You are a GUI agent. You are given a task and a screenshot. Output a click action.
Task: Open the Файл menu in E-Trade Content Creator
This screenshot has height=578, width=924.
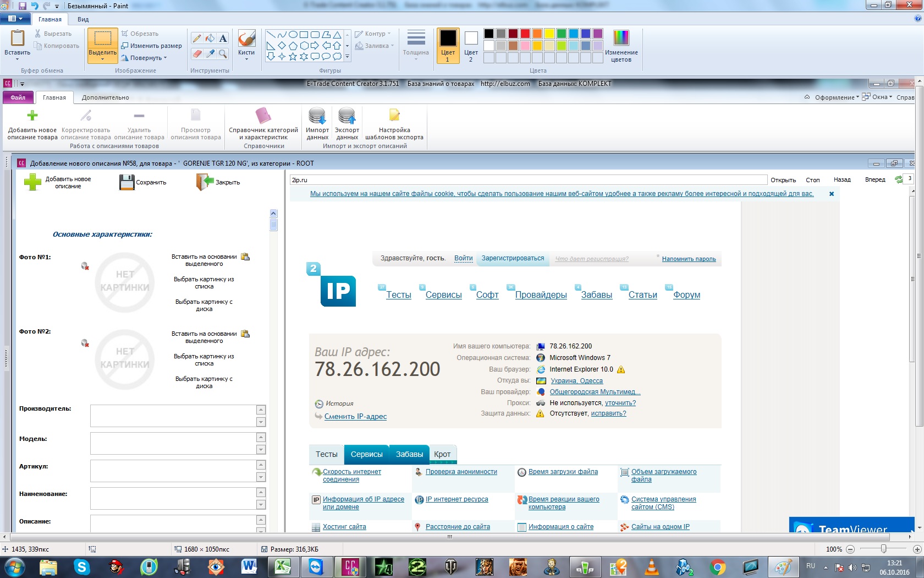(x=18, y=97)
